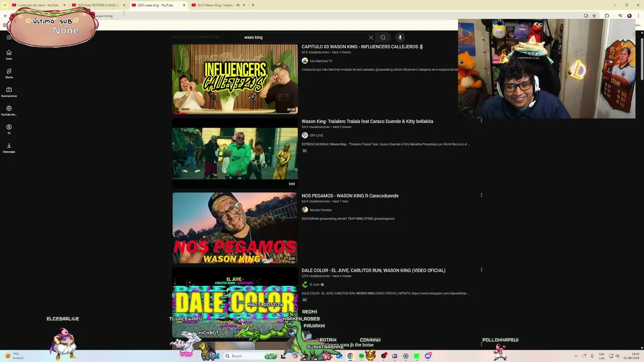Open DALE COLOR video title link
The image size is (644, 362).
click(373, 270)
